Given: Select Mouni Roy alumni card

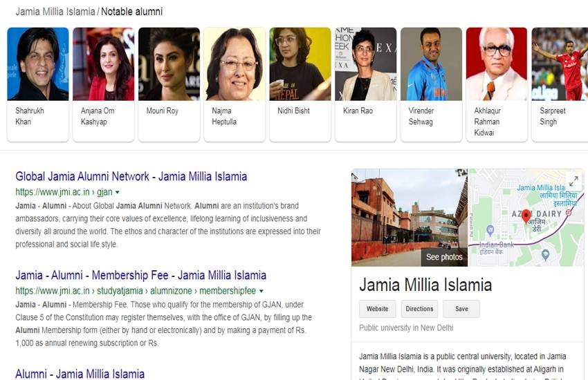Looking at the screenshot, I should pyautogui.click(x=169, y=84).
